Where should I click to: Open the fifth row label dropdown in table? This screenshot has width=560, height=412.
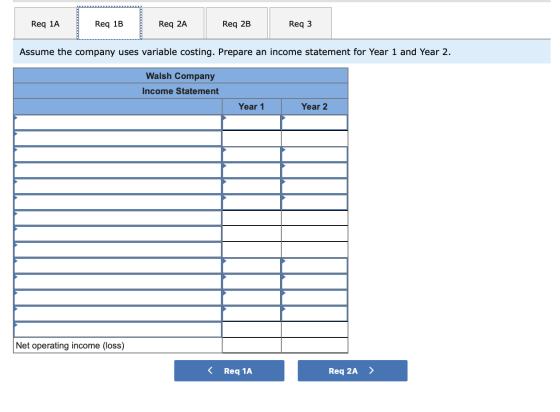[x=118, y=186]
